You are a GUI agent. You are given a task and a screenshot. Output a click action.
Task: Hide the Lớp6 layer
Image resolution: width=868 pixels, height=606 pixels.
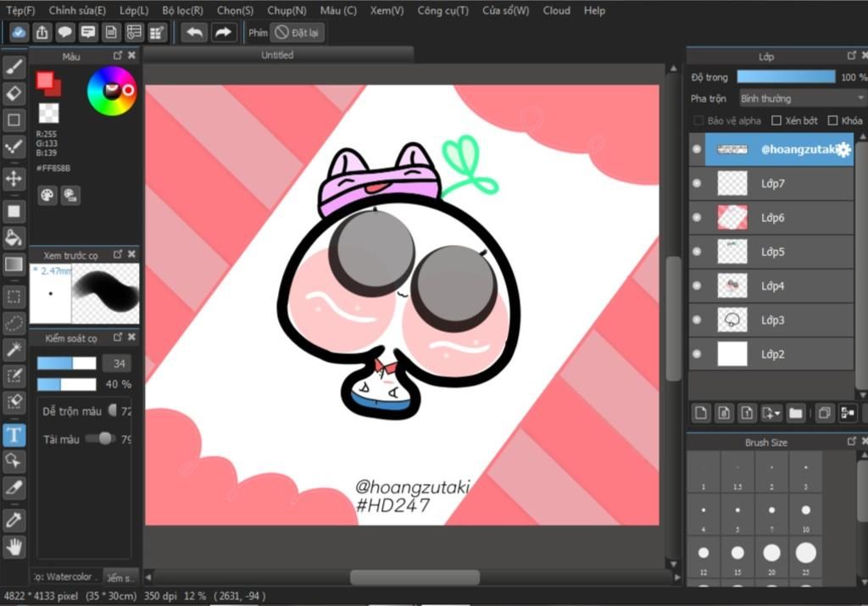coord(697,218)
